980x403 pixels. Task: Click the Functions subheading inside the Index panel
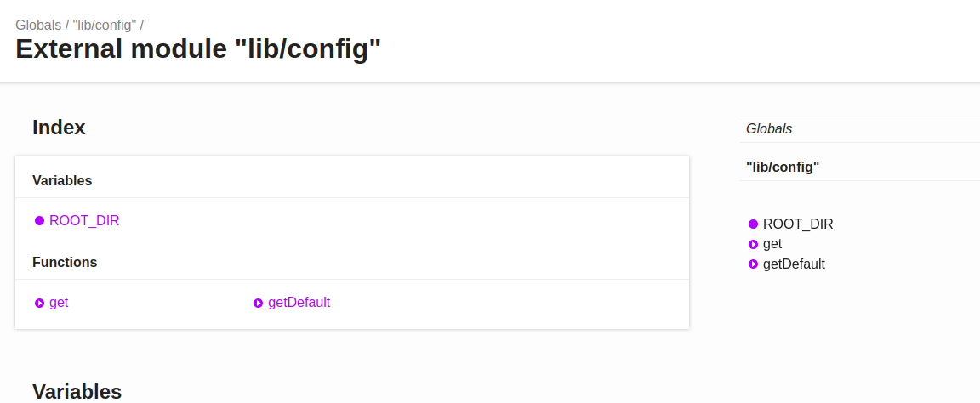coord(65,263)
